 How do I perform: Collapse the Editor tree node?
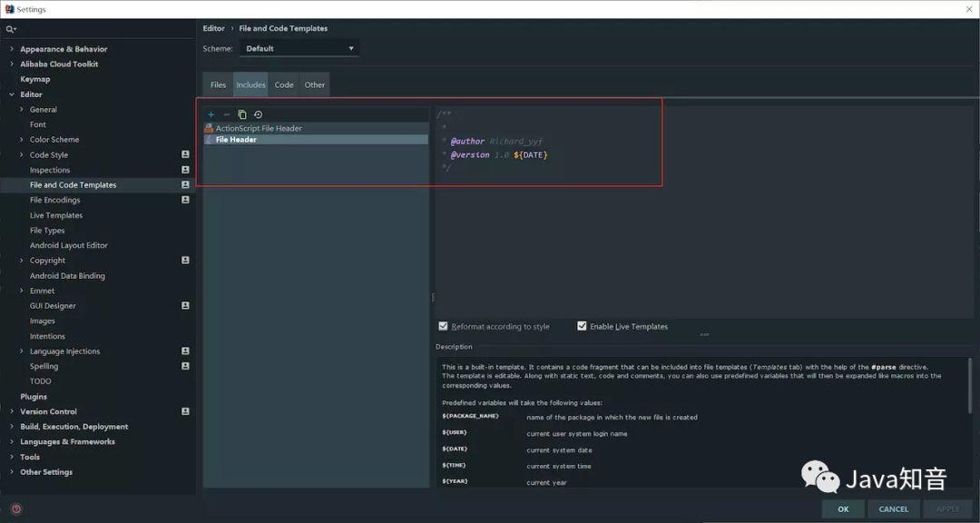coord(14,94)
